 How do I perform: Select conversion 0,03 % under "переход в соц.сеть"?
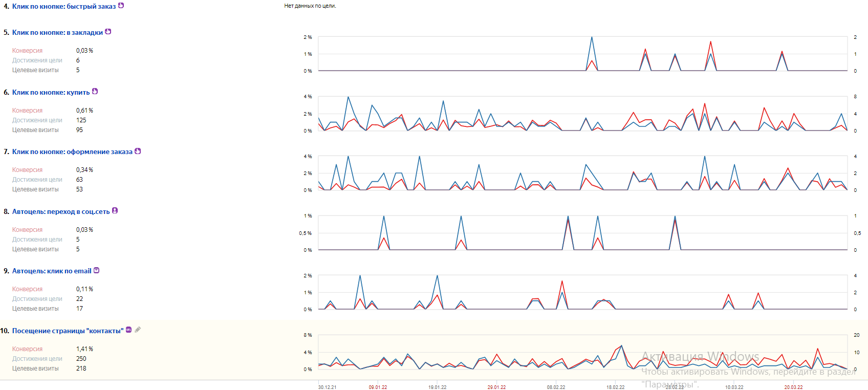pos(84,230)
